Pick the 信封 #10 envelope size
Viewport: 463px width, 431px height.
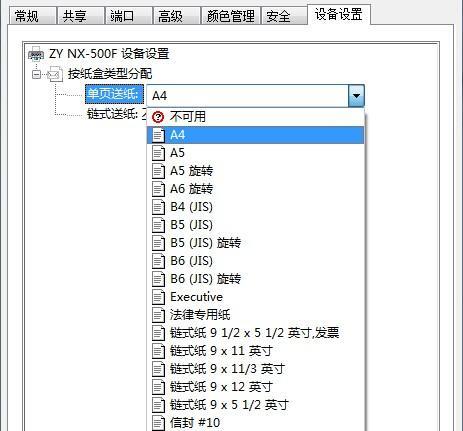coord(256,423)
